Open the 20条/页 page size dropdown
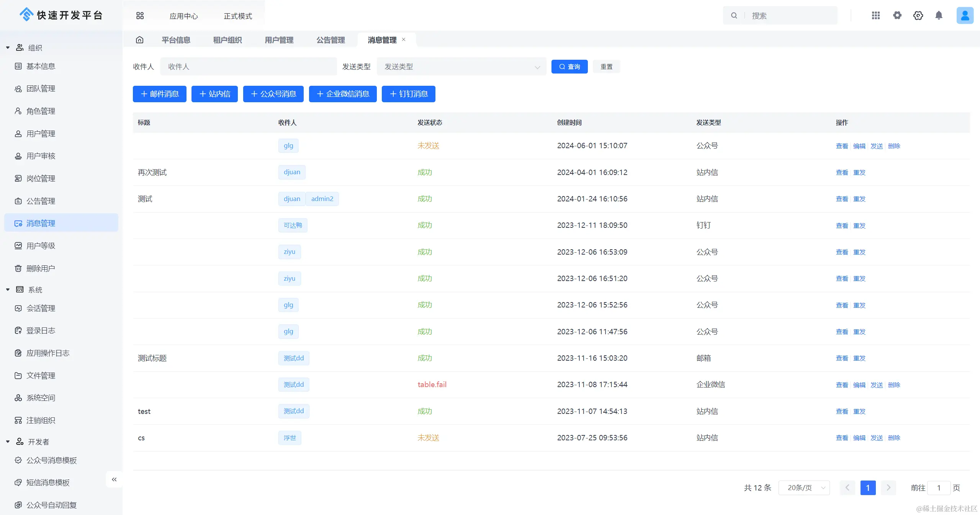The width and height of the screenshot is (980, 515). click(804, 488)
